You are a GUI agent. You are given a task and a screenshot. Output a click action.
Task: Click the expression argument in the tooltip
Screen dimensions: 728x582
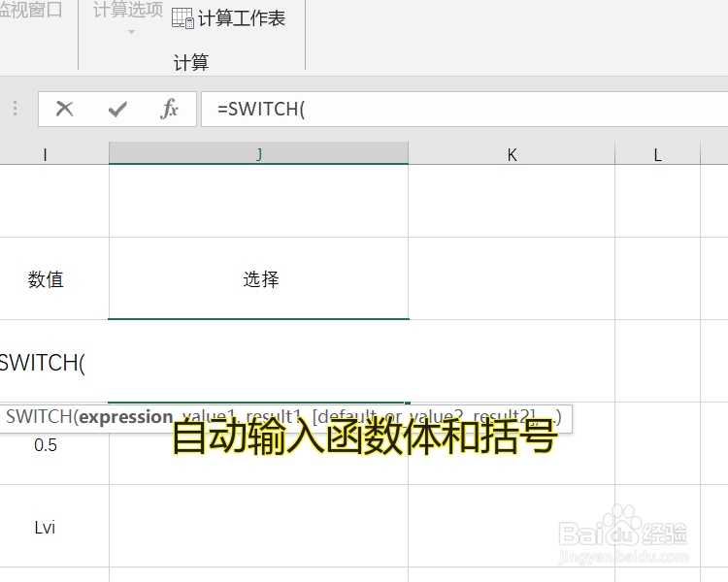[126, 417]
